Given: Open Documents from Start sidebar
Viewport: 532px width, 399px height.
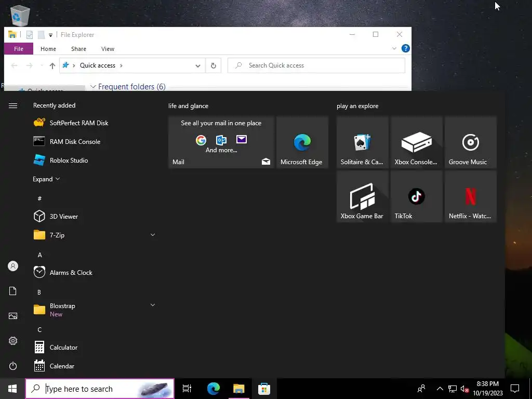Looking at the screenshot, I should coord(13,291).
